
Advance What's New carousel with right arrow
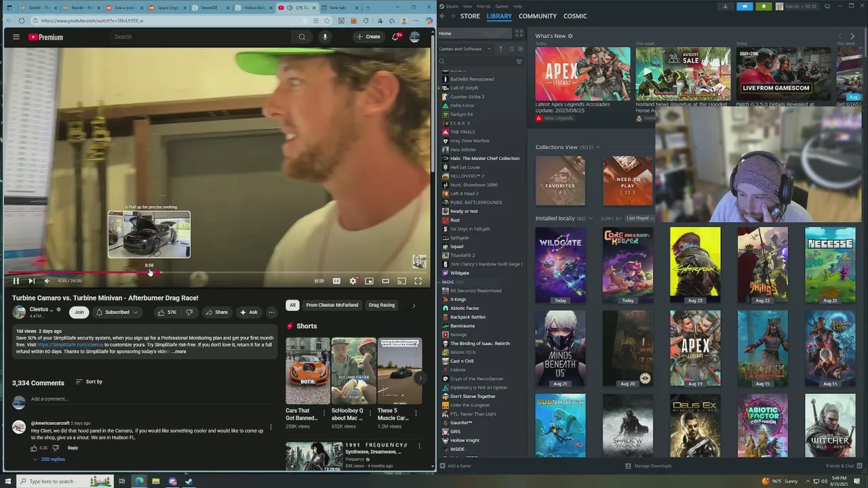[852, 36]
